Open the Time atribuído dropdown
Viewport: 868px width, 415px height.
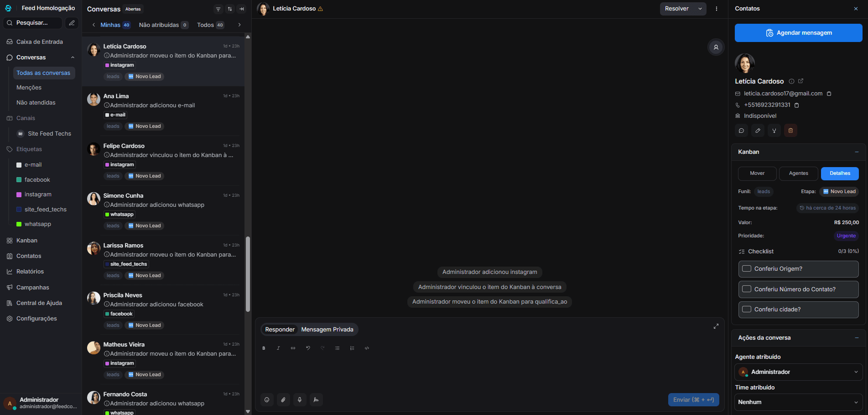(798, 402)
